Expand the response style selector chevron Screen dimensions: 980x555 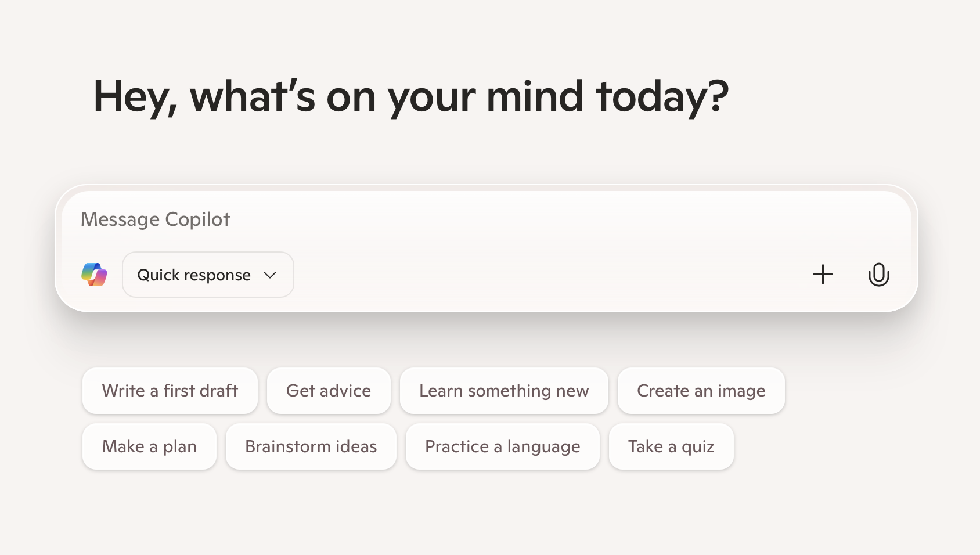click(269, 276)
